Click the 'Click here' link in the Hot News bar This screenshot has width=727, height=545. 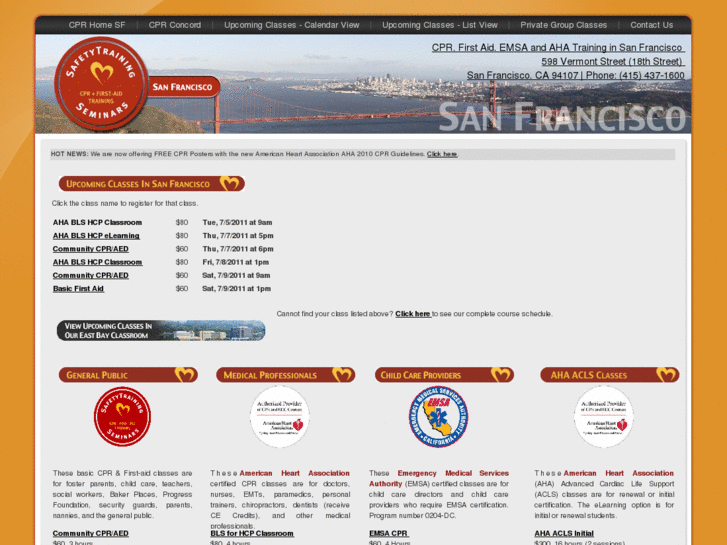click(x=442, y=154)
